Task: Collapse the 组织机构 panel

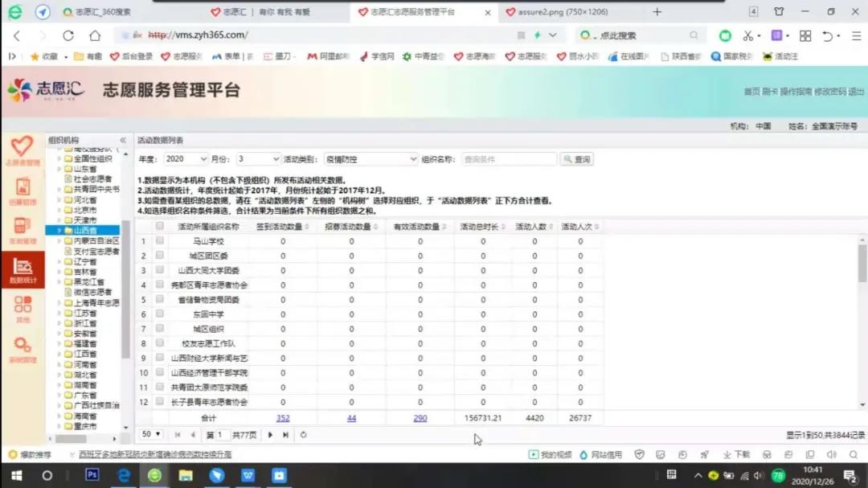Action: point(123,140)
